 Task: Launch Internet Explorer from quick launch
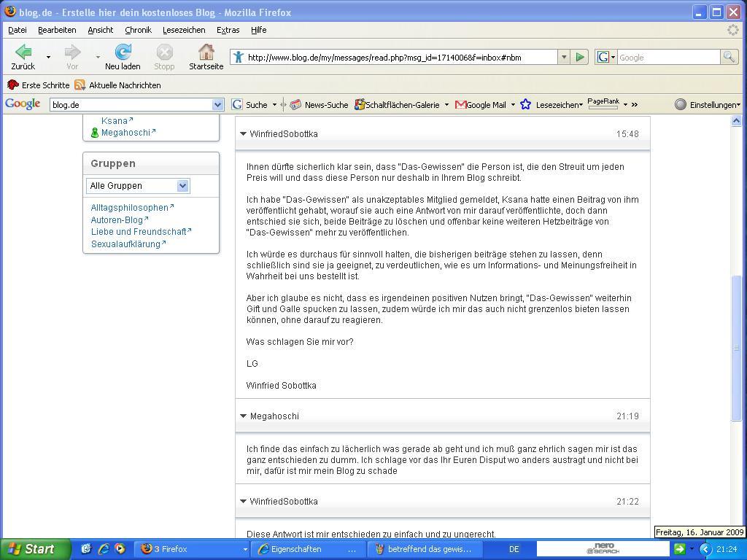[x=104, y=549]
